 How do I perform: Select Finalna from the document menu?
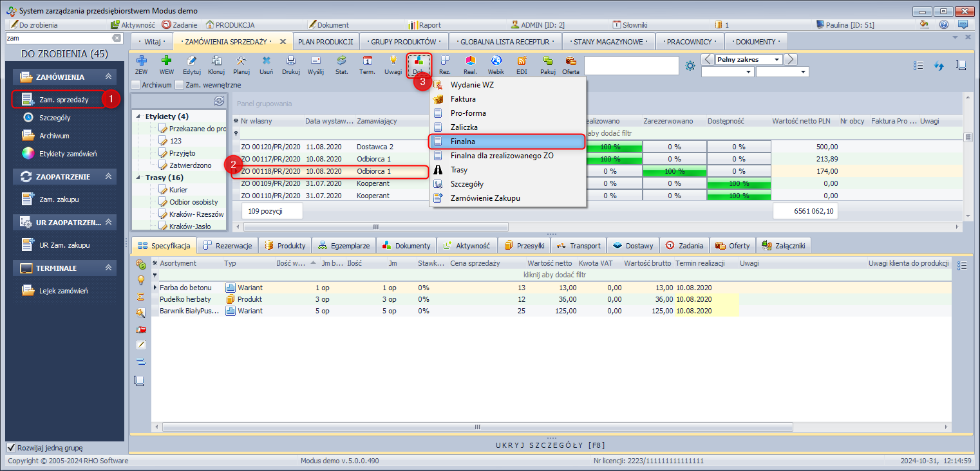pos(463,141)
